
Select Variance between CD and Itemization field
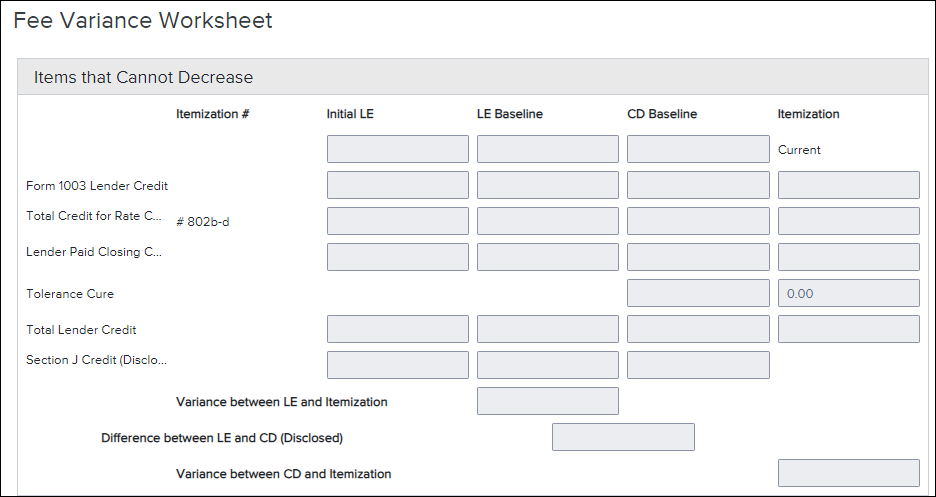(x=848, y=473)
